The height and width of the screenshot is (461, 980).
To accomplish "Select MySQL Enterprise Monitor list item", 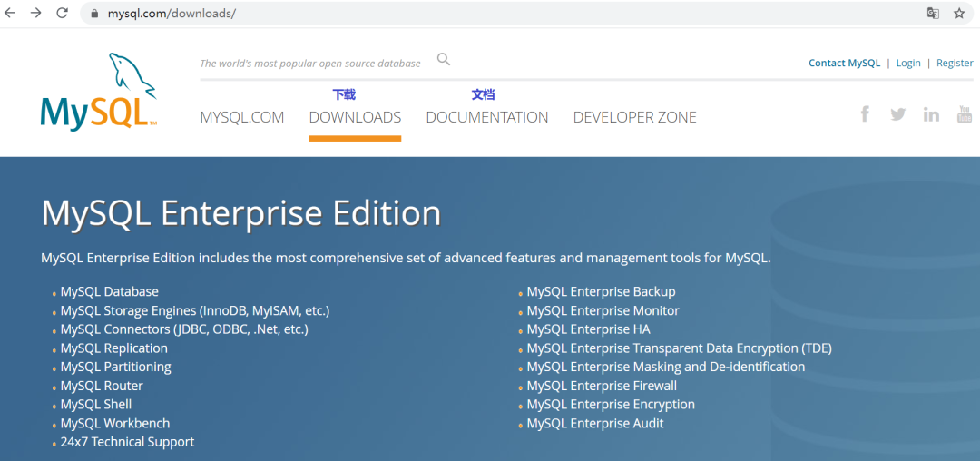I will 603,310.
